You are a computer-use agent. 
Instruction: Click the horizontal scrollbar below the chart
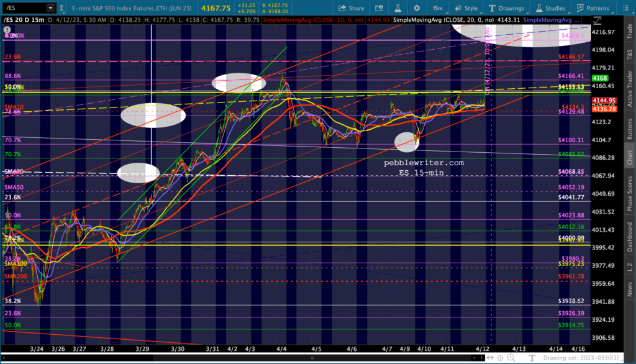point(248,358)
